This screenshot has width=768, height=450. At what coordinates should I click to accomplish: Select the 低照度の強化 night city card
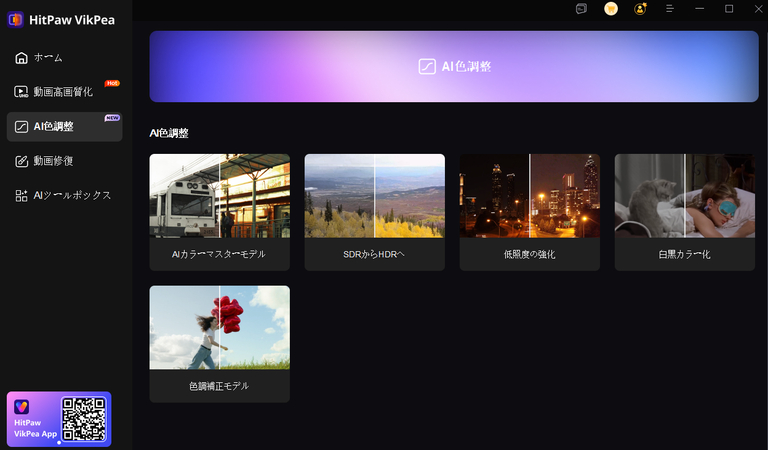[x=529, y=196]
